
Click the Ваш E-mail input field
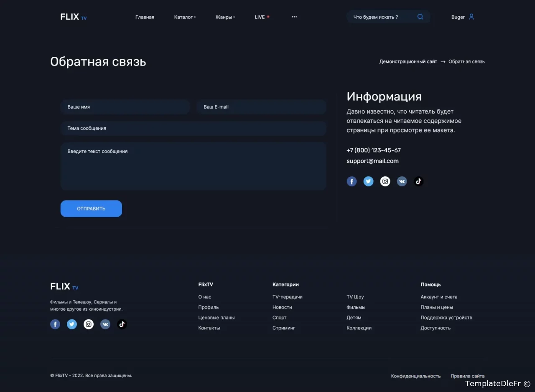(261, 107)
